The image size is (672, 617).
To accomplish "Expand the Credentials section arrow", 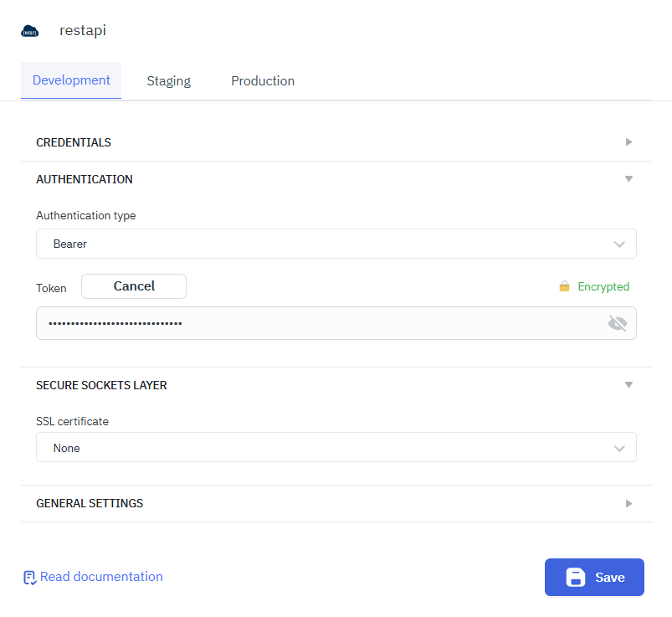I will click(628, 142).
